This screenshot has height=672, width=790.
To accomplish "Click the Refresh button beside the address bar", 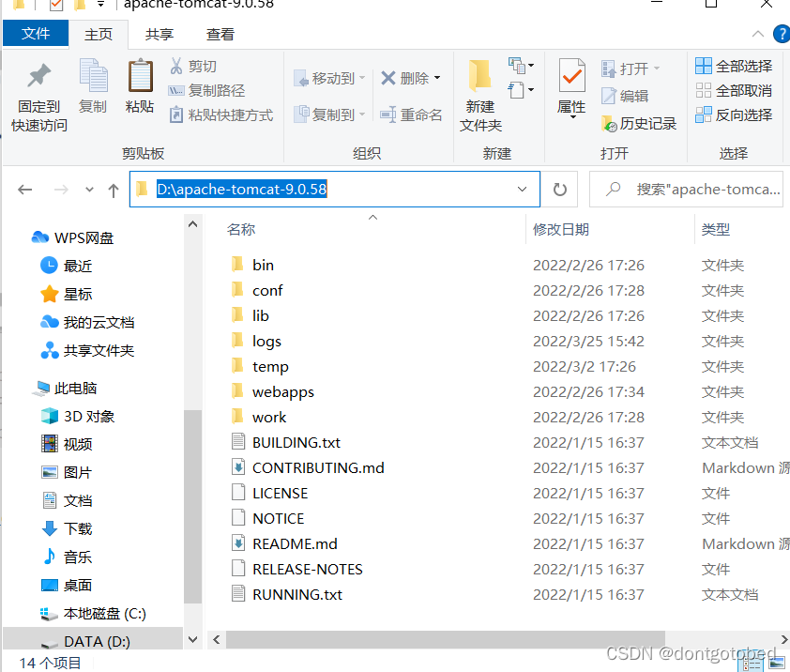I will [x=560, y=190].
